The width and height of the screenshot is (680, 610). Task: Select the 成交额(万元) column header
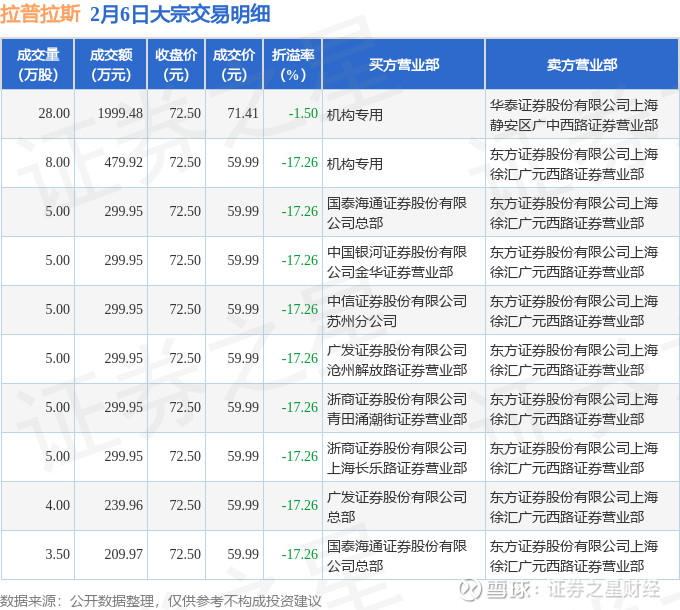(111, 64)
